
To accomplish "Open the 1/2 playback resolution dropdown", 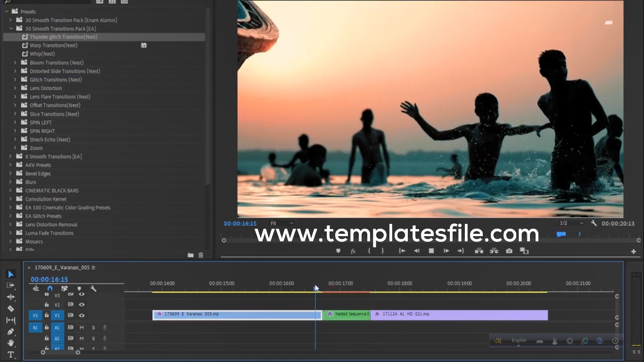I will coord(571,223).
